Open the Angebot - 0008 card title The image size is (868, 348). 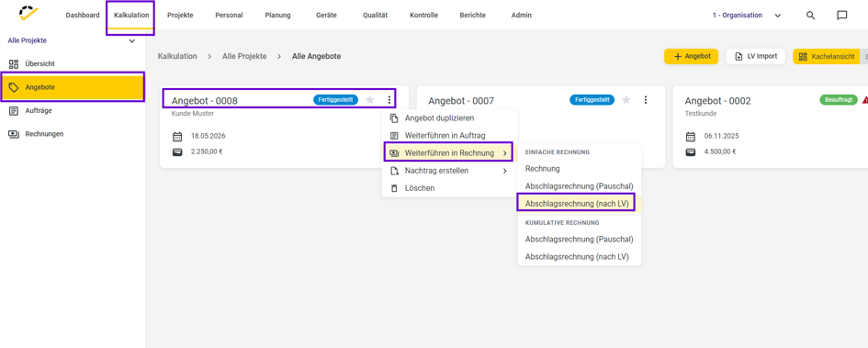(x=204, y=101)
